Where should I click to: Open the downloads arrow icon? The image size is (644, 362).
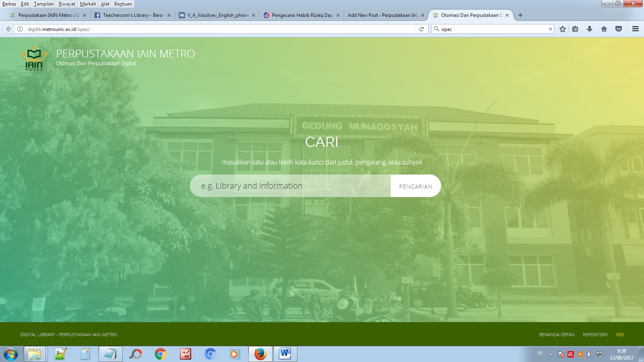coord(590,29)
